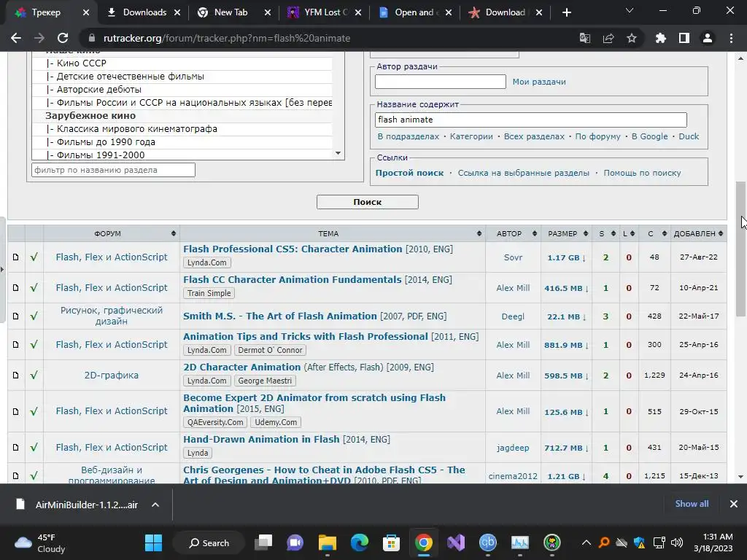Sort results by ТЕМА column
The width and height of the screenshot is (747, 560).
click(x=332, y=233)
